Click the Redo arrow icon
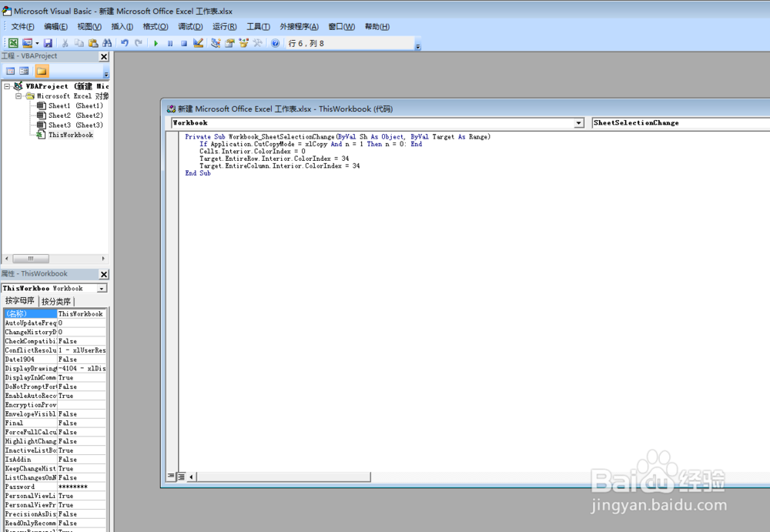The height and width of the screenshot is (532, 770). point(139,43)
